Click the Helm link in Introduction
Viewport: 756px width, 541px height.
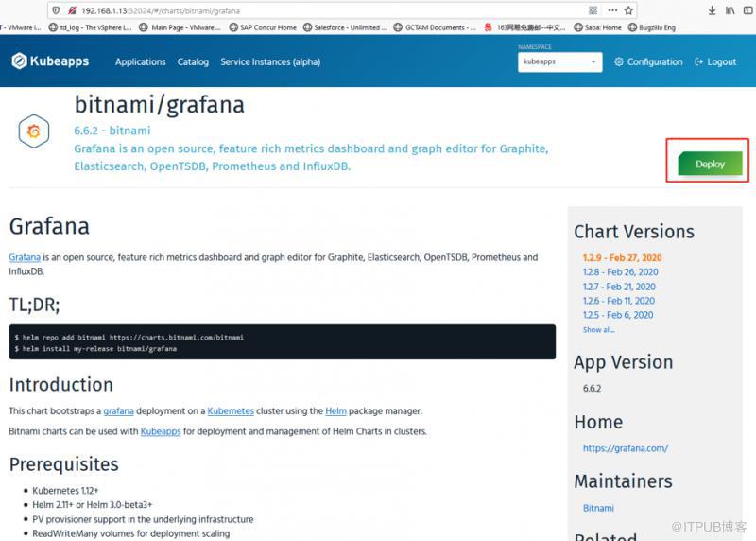pos(336,411)
